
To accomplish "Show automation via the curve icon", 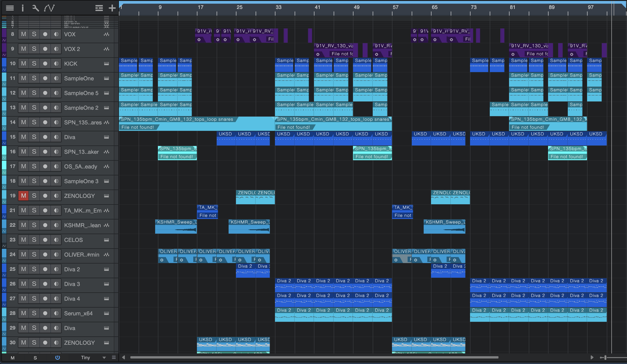I will tap(49, 8).
